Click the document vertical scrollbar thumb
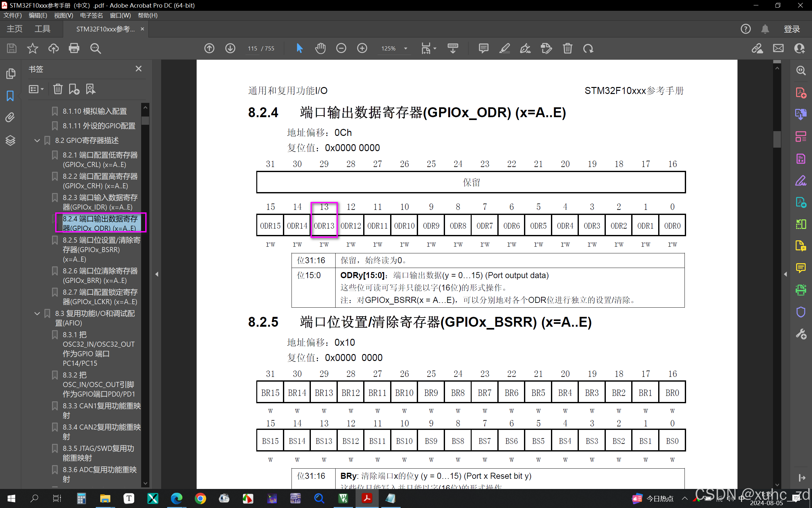This screenshot has height=508, width=812. pos(777,139)
